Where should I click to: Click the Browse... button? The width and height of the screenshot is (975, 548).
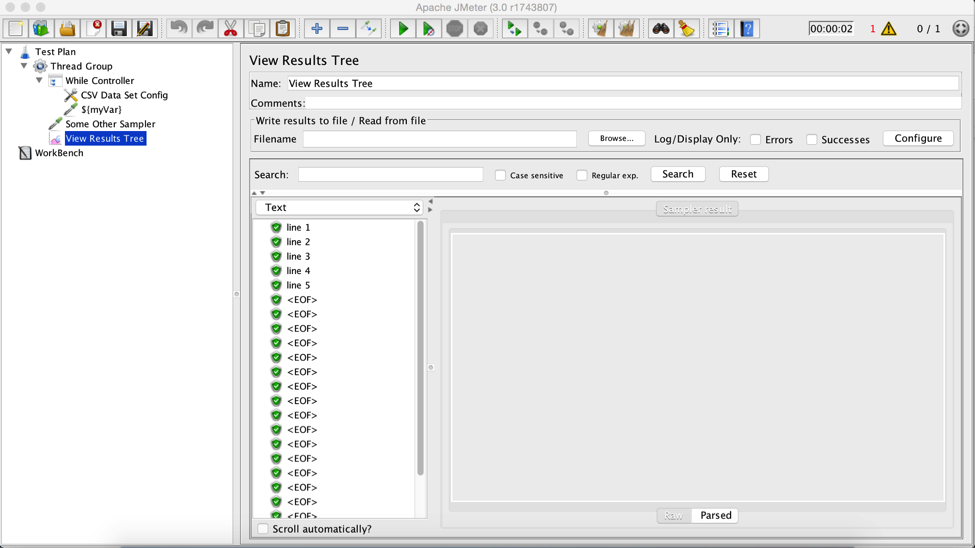coord(616,138)
